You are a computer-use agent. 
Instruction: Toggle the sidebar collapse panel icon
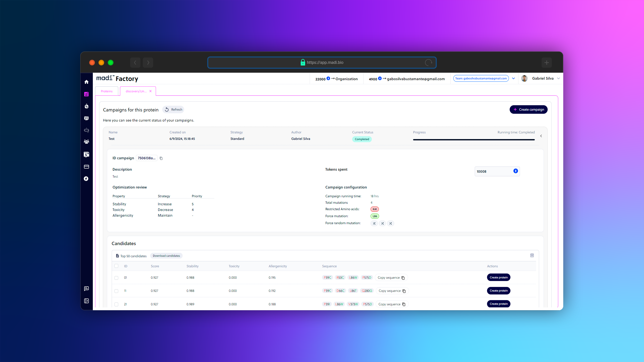click(x=86, y=301)
